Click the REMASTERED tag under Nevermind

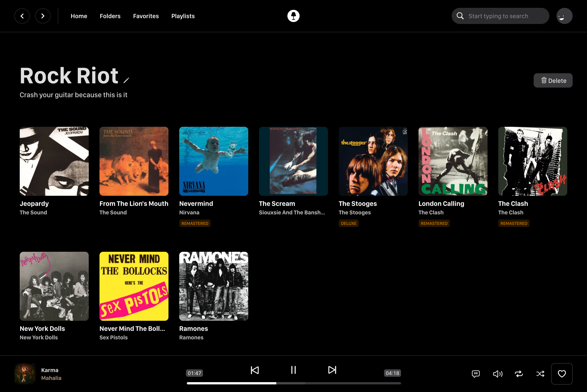coord(195,223)
